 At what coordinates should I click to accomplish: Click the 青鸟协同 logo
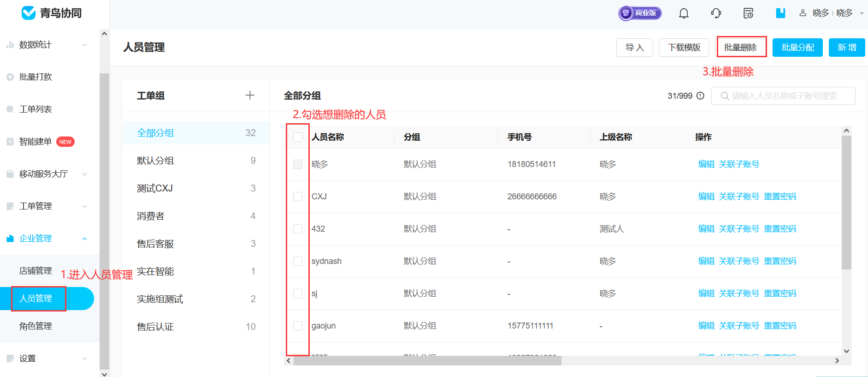[52, 13]
